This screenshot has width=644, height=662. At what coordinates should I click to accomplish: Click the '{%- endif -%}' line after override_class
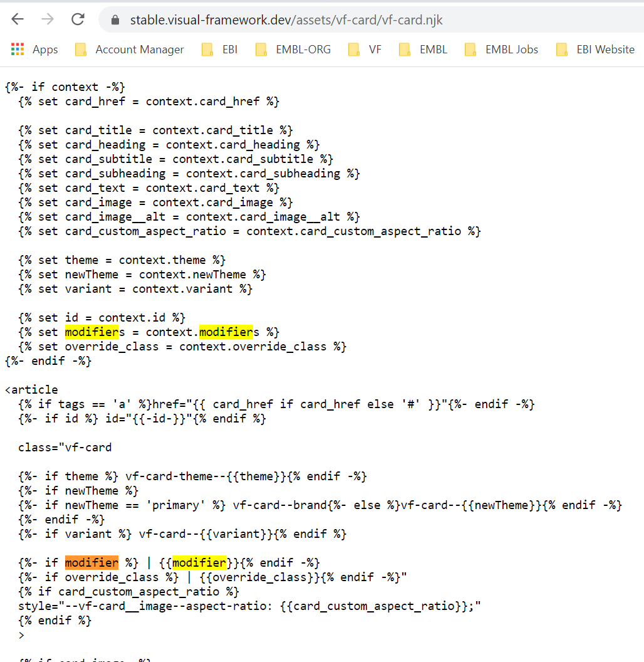48,361
